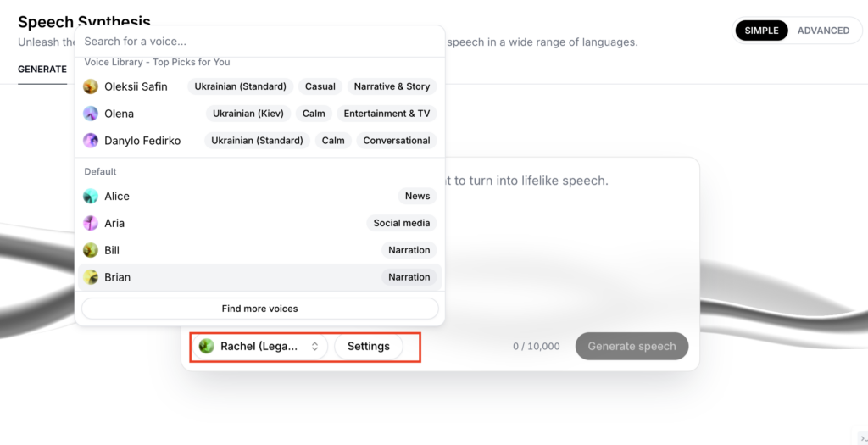Click Olena's voice avatar icon
Viewport: 868px width, 445px height.
(91, 114)
